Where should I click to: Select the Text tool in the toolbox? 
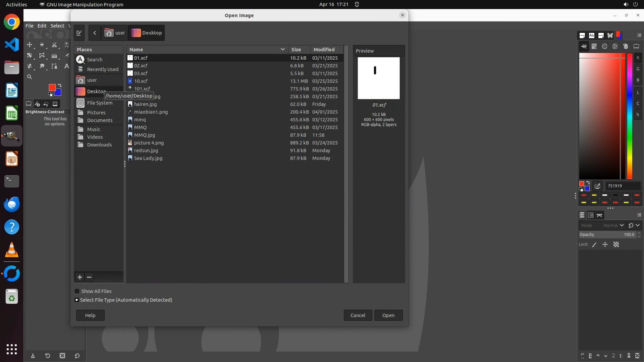click(66, 66)
